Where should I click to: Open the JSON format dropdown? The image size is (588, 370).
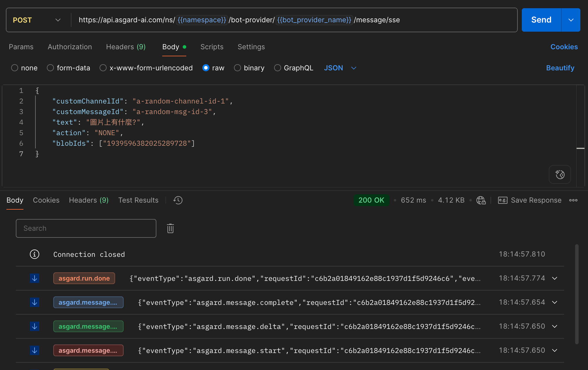340,68
